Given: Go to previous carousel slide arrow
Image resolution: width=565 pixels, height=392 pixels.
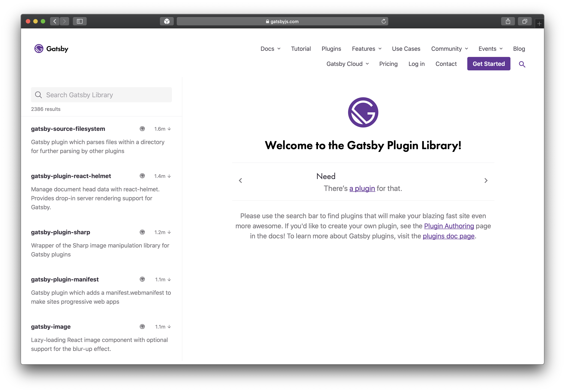Looking at the screenshot, I should point(240,181).
